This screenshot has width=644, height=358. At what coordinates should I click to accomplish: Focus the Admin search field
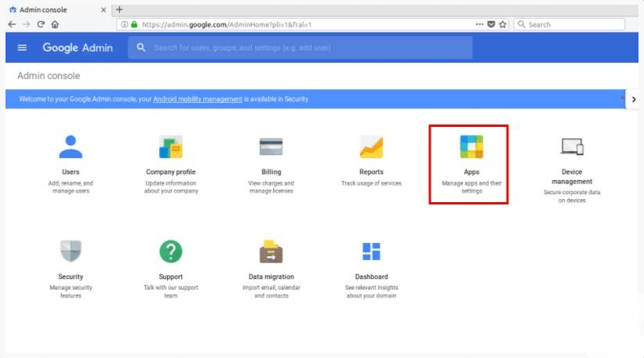300,48
